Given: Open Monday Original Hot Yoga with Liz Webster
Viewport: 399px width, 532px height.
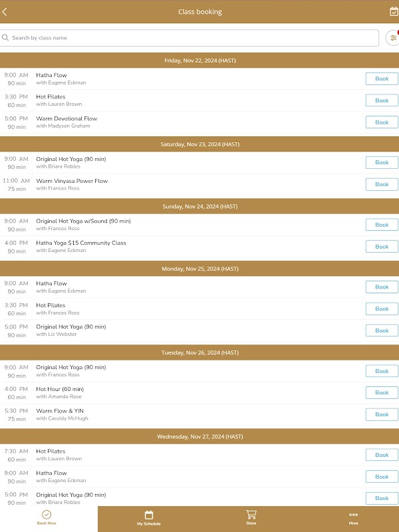Looking at the screenshot, I should (70, 327).
